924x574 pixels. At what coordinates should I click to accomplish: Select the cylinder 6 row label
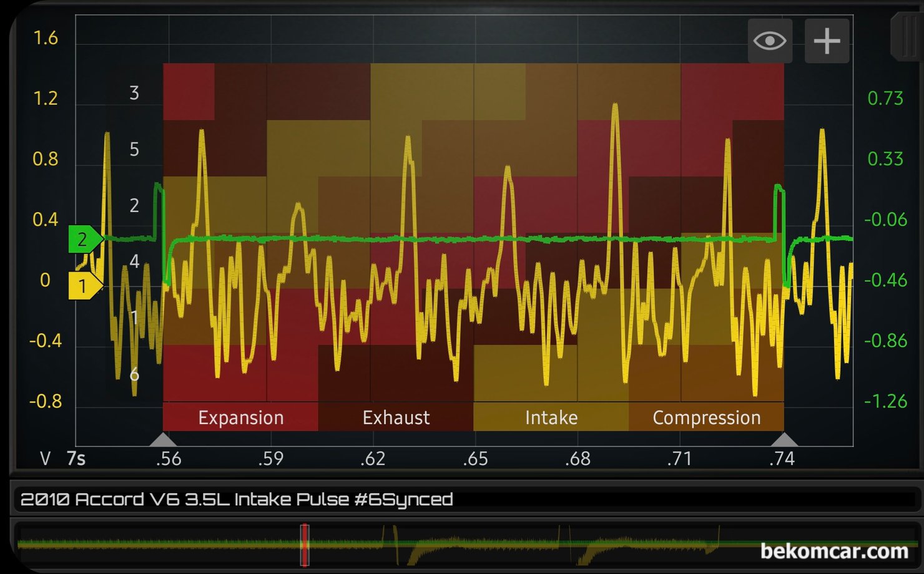coord(134,374)
